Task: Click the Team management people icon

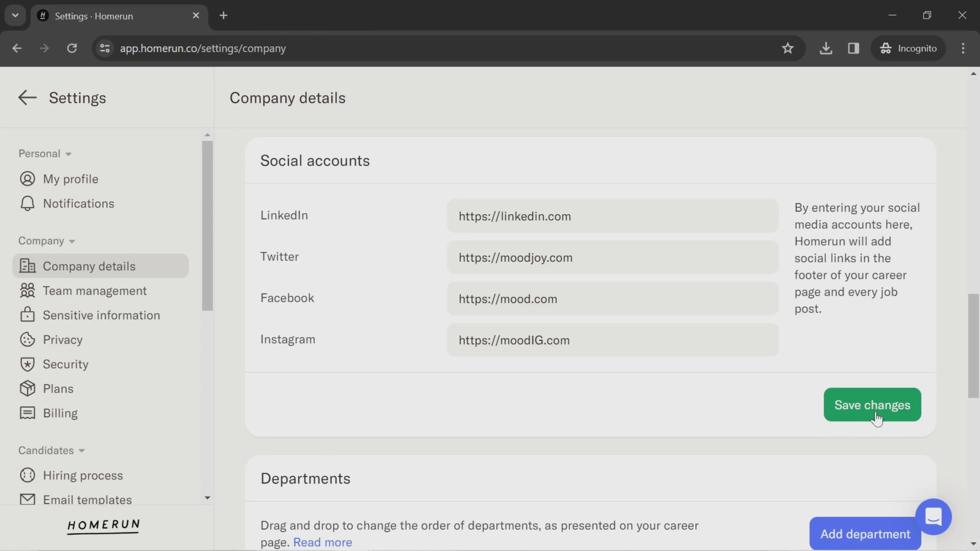Action: [x=27, y=291]
